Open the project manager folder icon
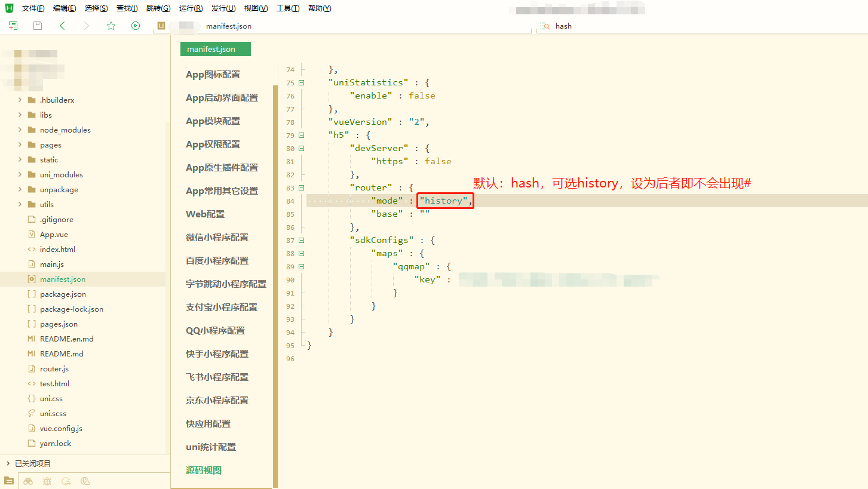868x489 pixels. [x=9, y=481]
